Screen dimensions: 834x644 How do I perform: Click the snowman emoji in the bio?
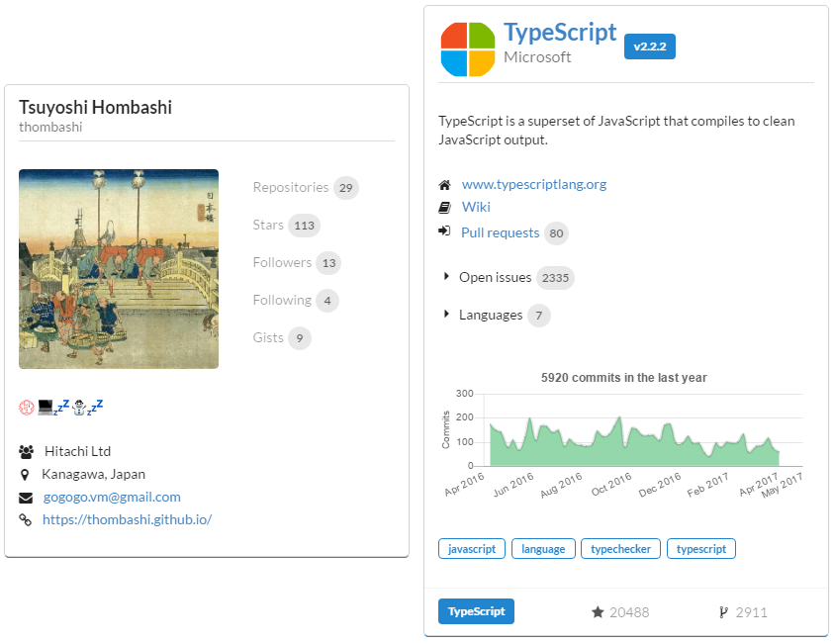point(79,408)
